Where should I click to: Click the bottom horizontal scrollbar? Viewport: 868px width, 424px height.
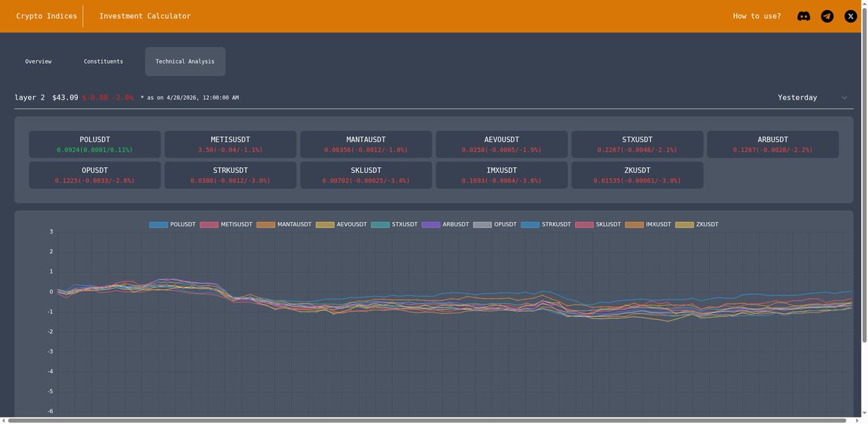(434, 420)
